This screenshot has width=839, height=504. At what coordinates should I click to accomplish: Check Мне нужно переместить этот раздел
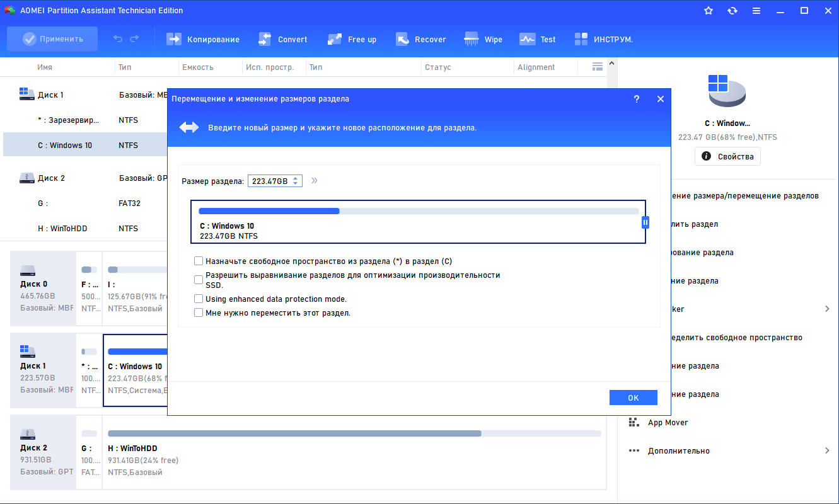[199, 312]
